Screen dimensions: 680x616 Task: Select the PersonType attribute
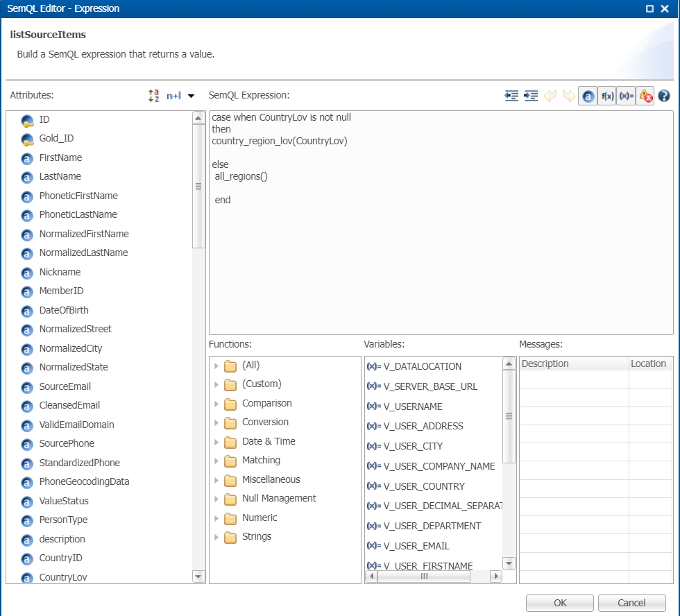63,520
